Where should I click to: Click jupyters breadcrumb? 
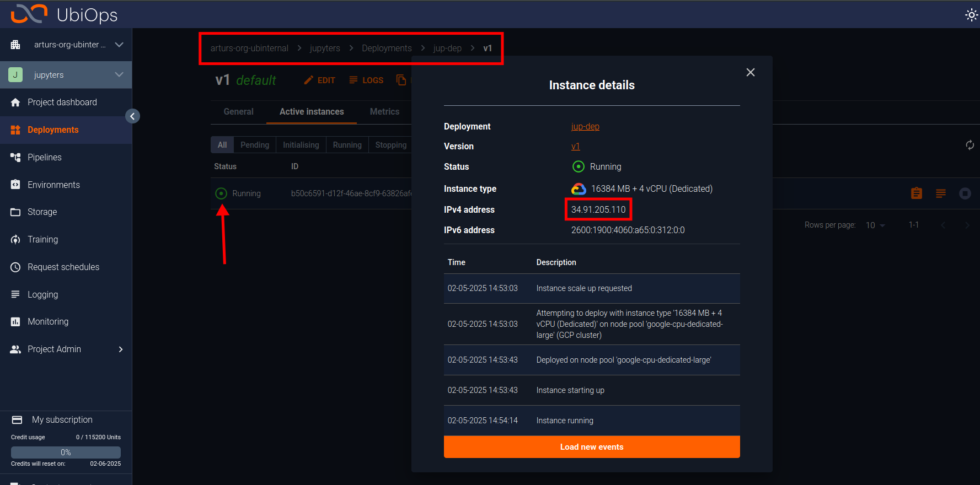point(325,48)
